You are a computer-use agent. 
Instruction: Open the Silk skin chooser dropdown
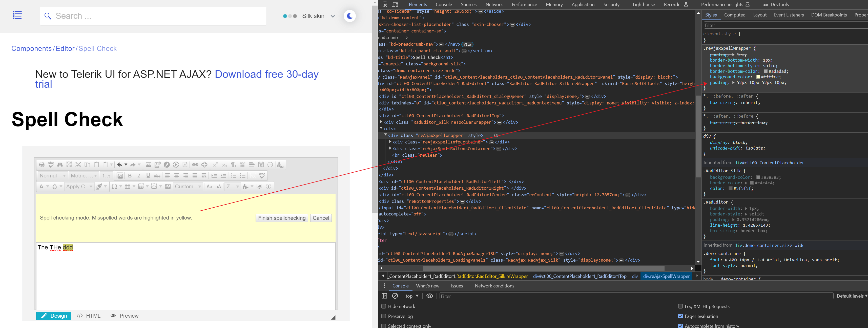pyautogui.click(x=318, y=16)
